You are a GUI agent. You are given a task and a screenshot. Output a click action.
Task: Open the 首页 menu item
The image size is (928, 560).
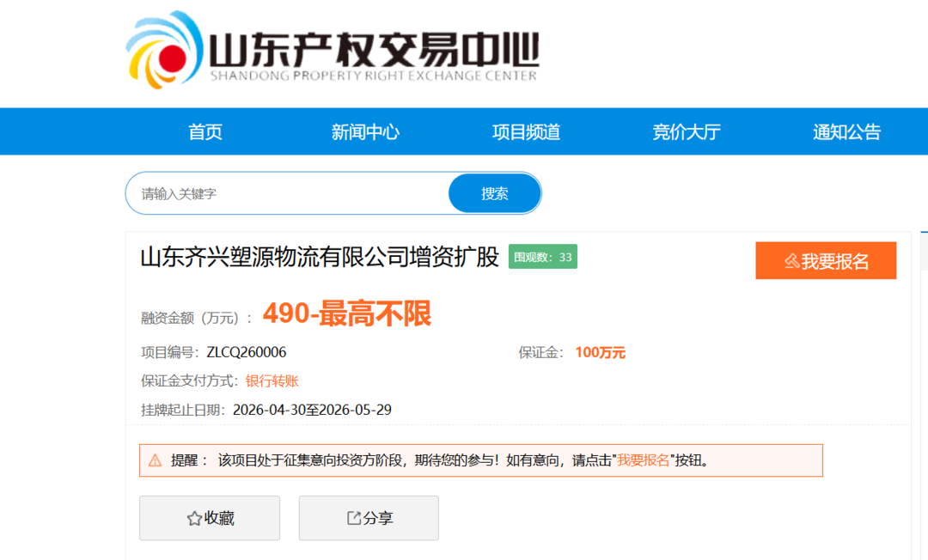[x=205, y=132]
